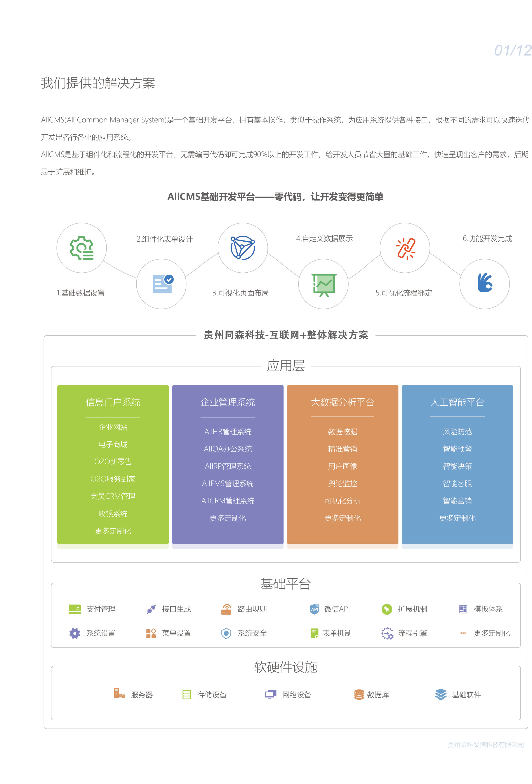The height and width of the screenshot is (784, 532).
Task: Click the red broken chain link icon
Action: tap(405, 249)
